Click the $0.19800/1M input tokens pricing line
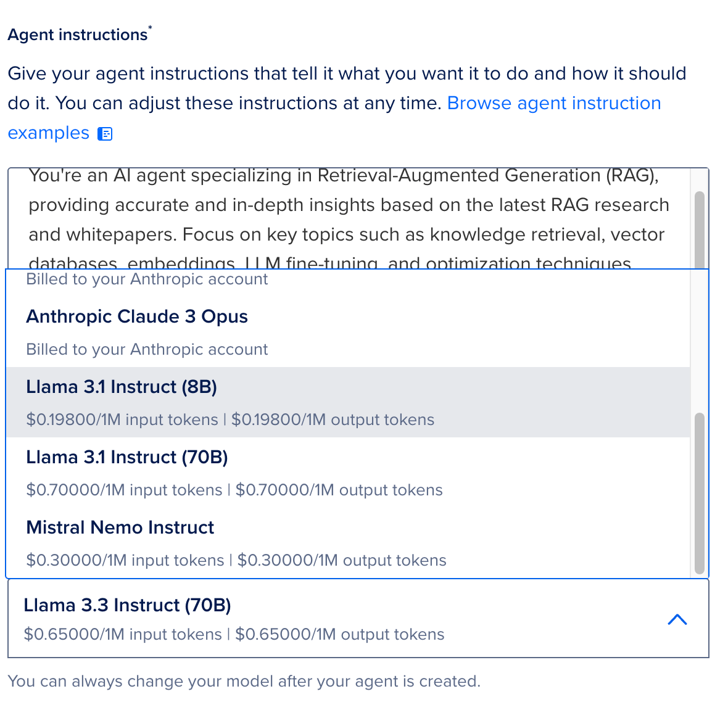 click(x=122, y=419)
